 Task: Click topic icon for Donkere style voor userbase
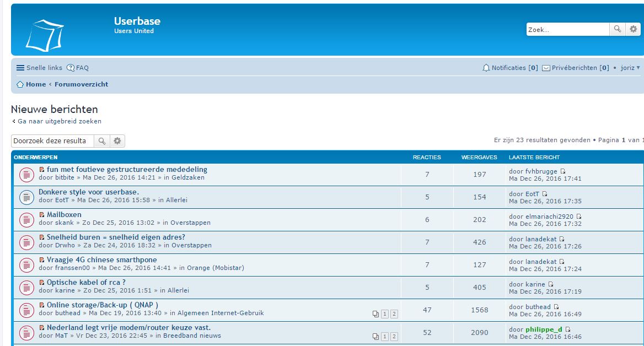27,197
